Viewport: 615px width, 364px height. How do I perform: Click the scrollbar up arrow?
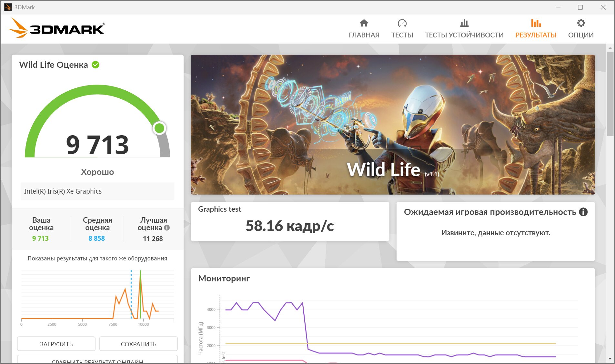610,48
